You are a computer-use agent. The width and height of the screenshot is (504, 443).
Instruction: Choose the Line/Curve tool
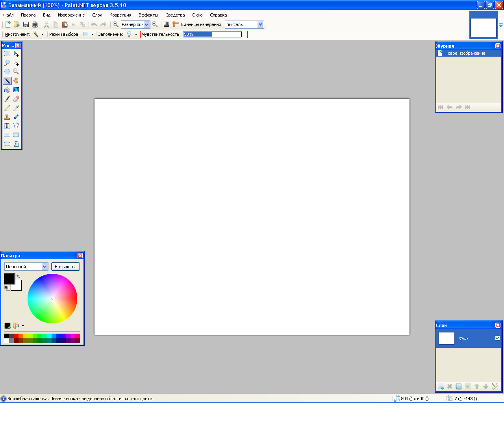(x=16, y=126)
